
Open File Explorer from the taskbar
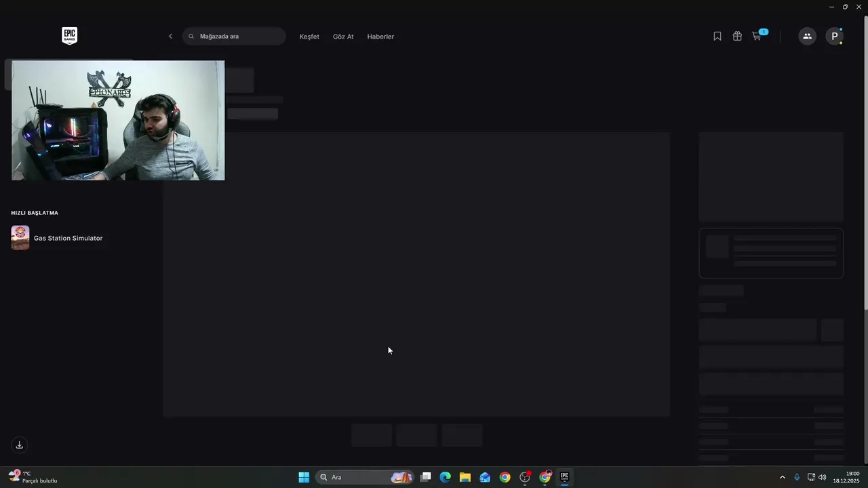[465, 477]
